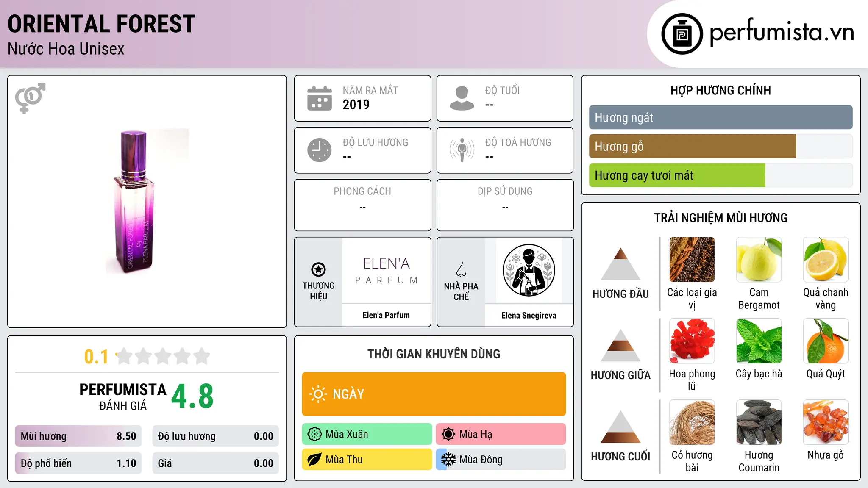Click the Oriental Forest title heading
The image size is (868, 488).
click(x=101, y=24)
